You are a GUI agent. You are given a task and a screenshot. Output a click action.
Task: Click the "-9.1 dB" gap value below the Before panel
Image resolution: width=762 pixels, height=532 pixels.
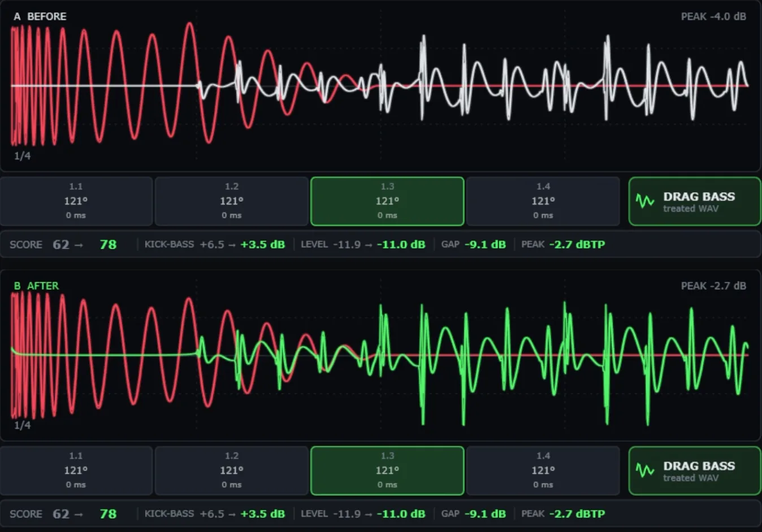pyautogui.click(x=485, y=245)
